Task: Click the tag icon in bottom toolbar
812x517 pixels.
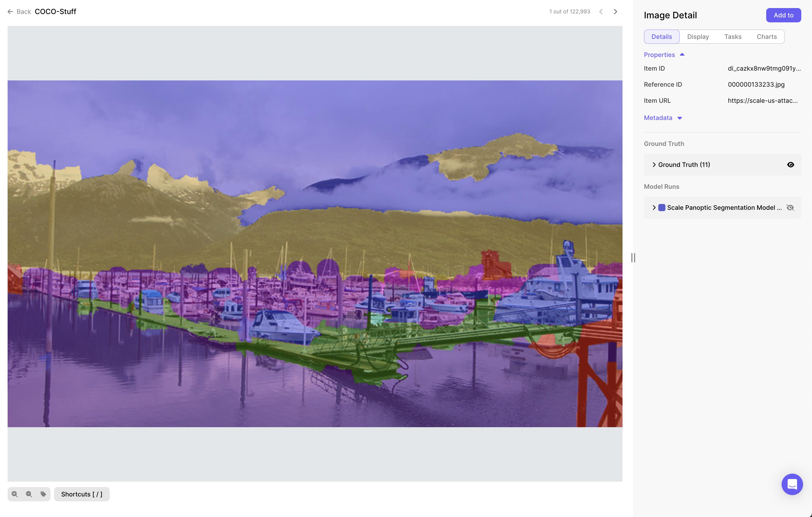Action: (43, 494)
